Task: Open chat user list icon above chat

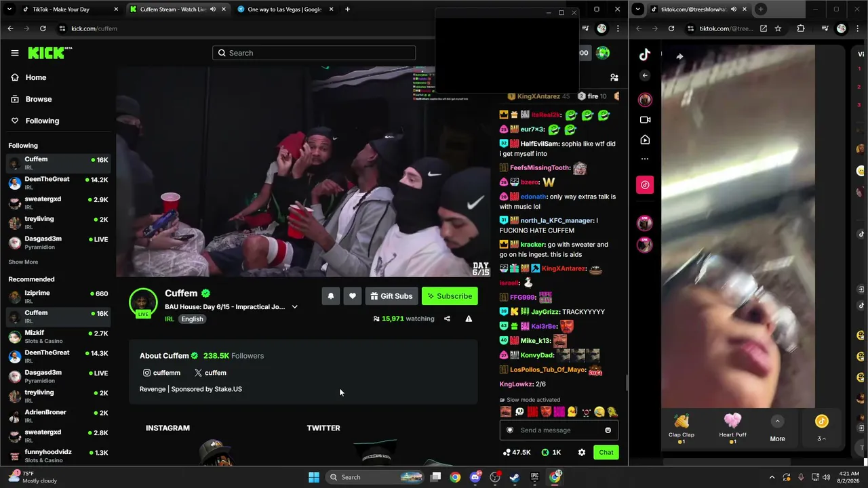Action: [614, 77]
